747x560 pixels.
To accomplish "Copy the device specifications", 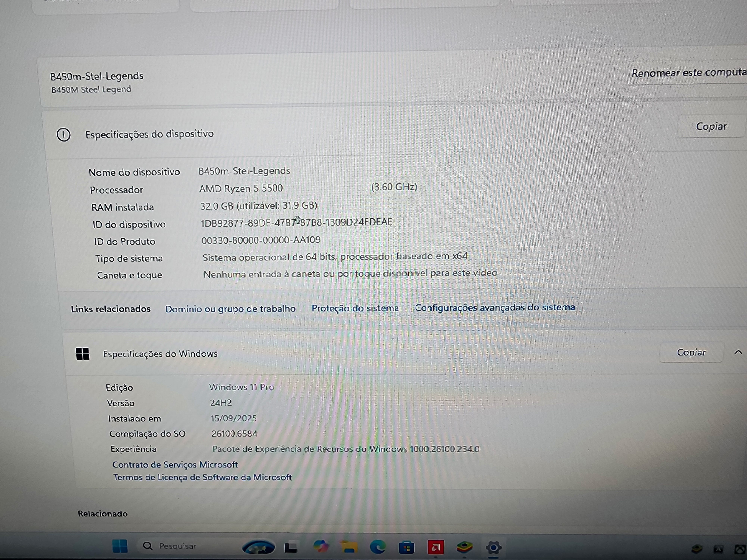I will pyautogui.click(x=711, y=127).
